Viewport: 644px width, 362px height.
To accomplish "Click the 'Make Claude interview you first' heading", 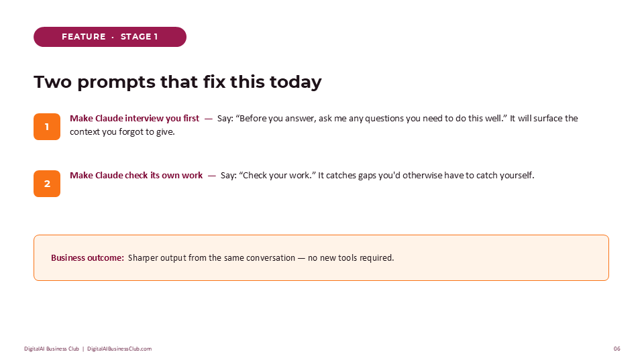I will 134,118.
